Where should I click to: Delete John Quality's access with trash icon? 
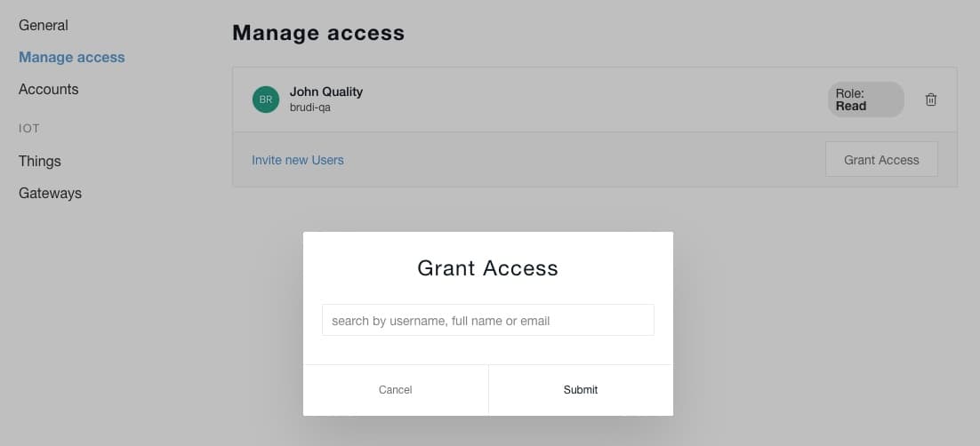[x=930, y=100]
